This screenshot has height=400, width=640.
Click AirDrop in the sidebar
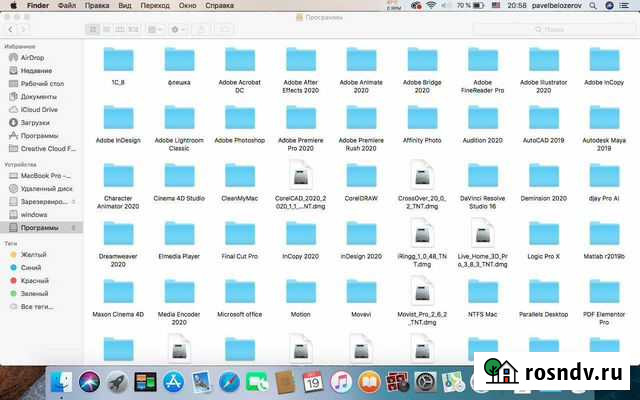click(x=34, y=57)
